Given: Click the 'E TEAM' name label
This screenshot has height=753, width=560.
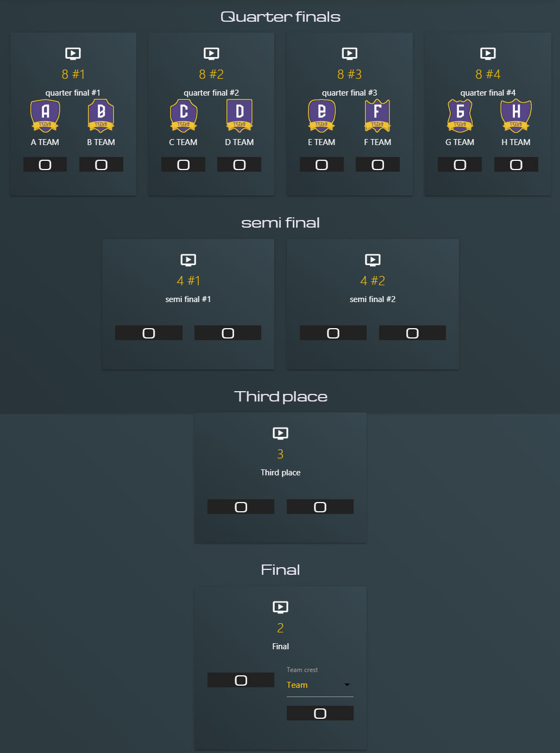Looking at the screenshot, I should (322, 142).
